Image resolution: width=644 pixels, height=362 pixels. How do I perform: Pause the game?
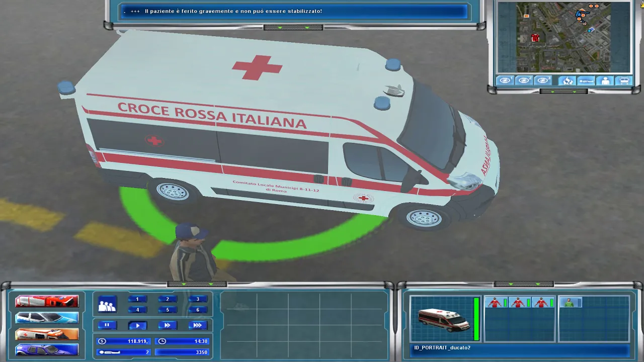click(107, 325)
